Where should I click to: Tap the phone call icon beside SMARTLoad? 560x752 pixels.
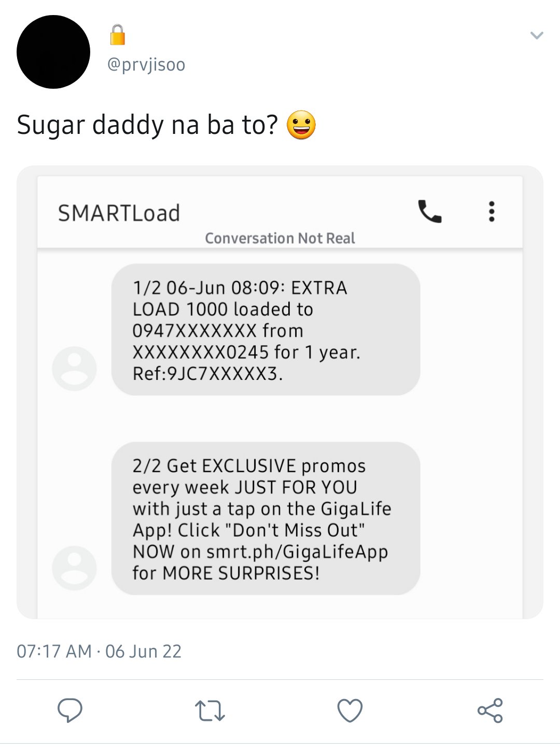pyautogui.click(x=430, y=211)
